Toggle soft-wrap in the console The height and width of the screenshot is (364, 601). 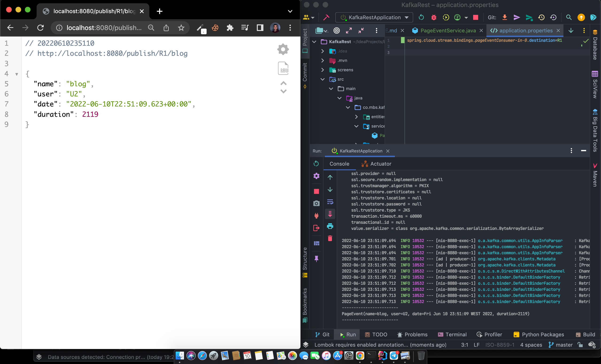pyautogui.click(x=330, y=202)
